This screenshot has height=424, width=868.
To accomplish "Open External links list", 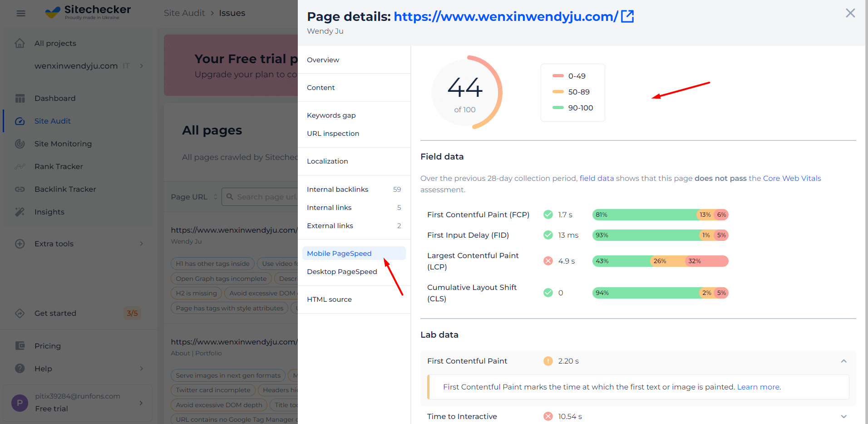I will coord(354,226).
